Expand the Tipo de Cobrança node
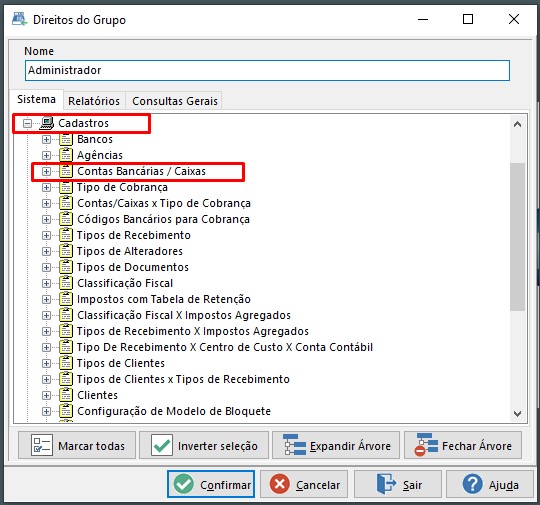Viewport: 540px width, 505px height. (x=46, y=187)
